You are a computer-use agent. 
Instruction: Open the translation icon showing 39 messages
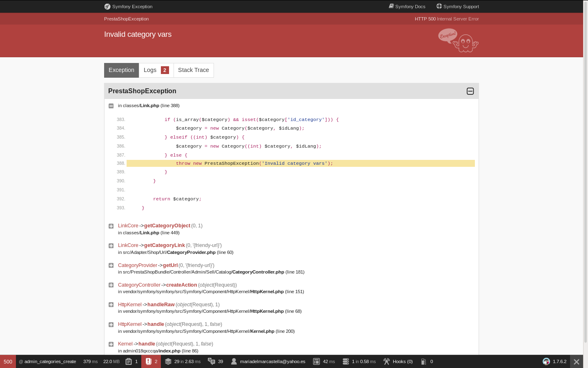212,361
